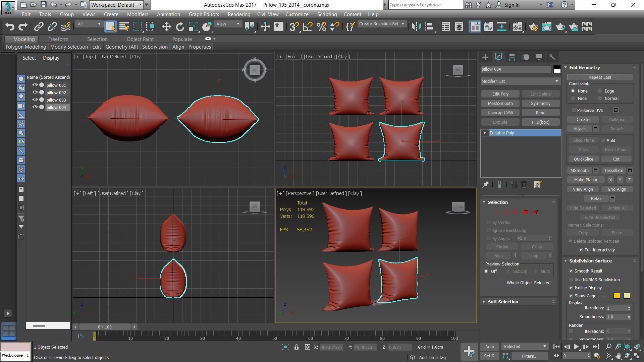Select the Move transform tool
The width and height of the screenshot is (644, 362).
coord(166,27)
